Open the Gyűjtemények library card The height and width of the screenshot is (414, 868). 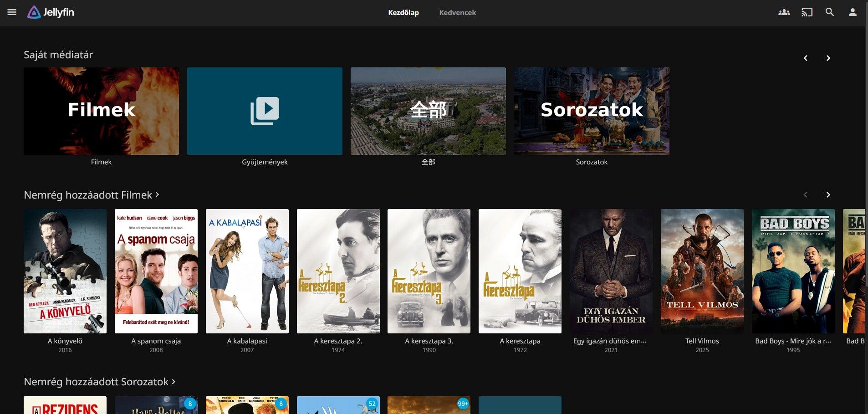pos(265,111)
